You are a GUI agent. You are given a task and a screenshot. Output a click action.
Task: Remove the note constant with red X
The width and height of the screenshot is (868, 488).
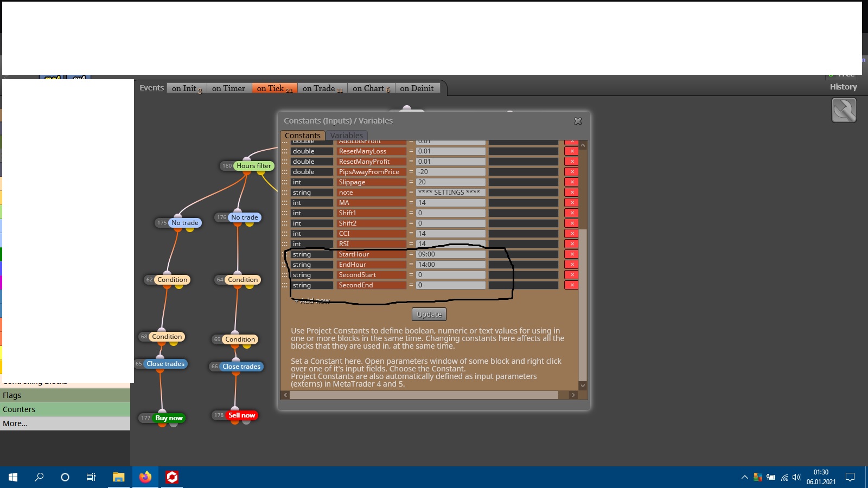(571, 192)
